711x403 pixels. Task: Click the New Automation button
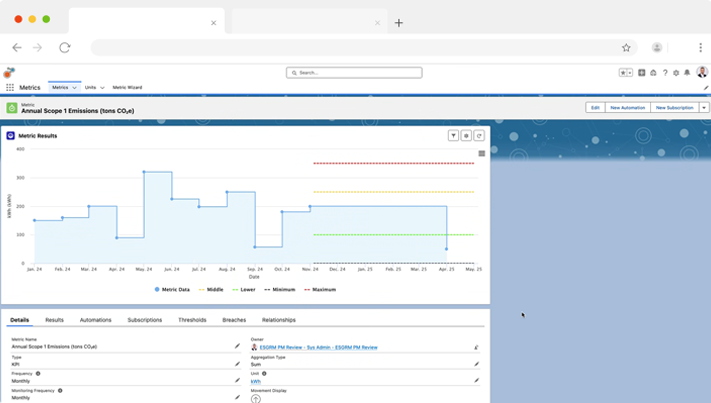(627, 107)
